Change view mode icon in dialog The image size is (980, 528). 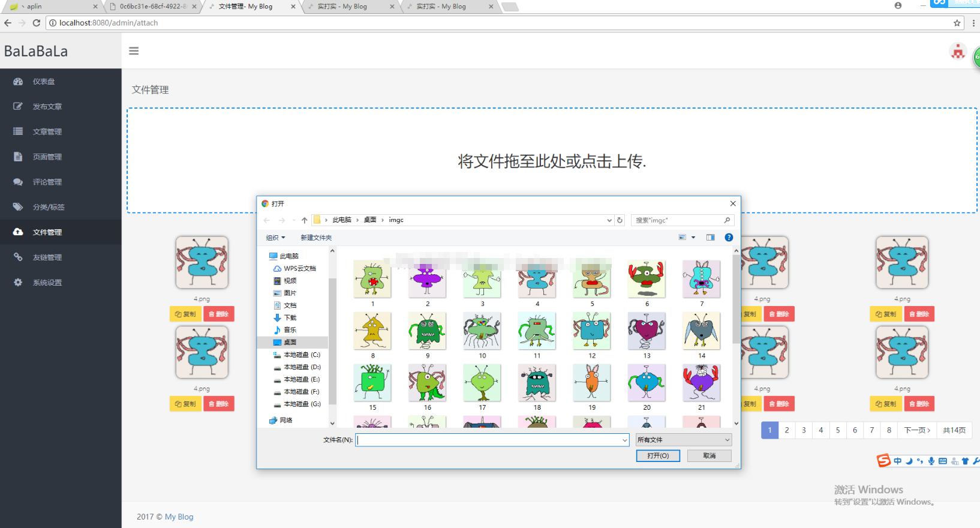tap(682, 238)
